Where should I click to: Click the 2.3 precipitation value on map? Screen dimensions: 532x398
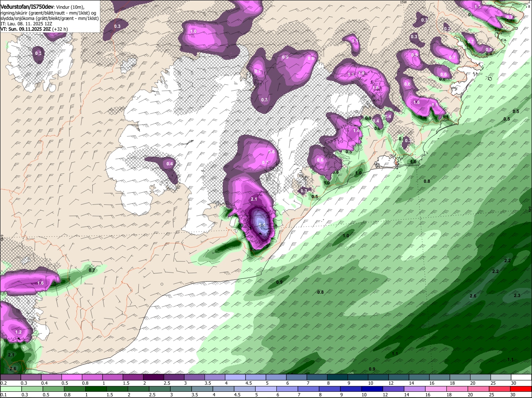point(517,295)
